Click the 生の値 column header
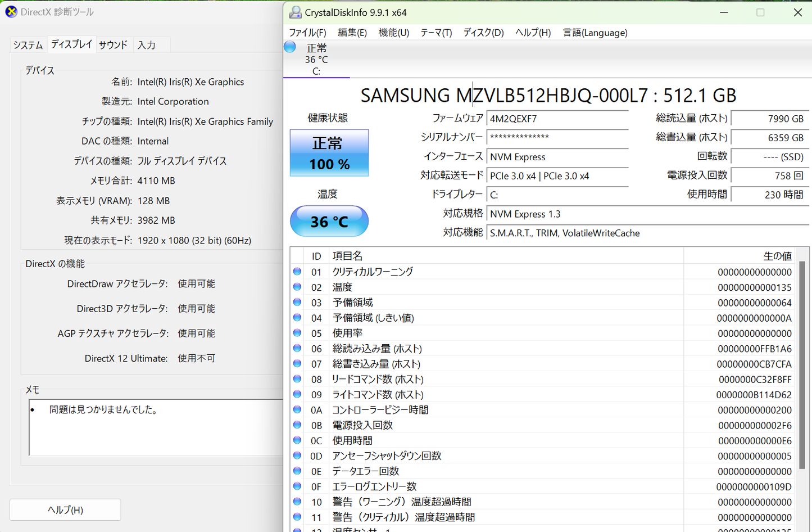812x532 pixels. pos(740,256)
